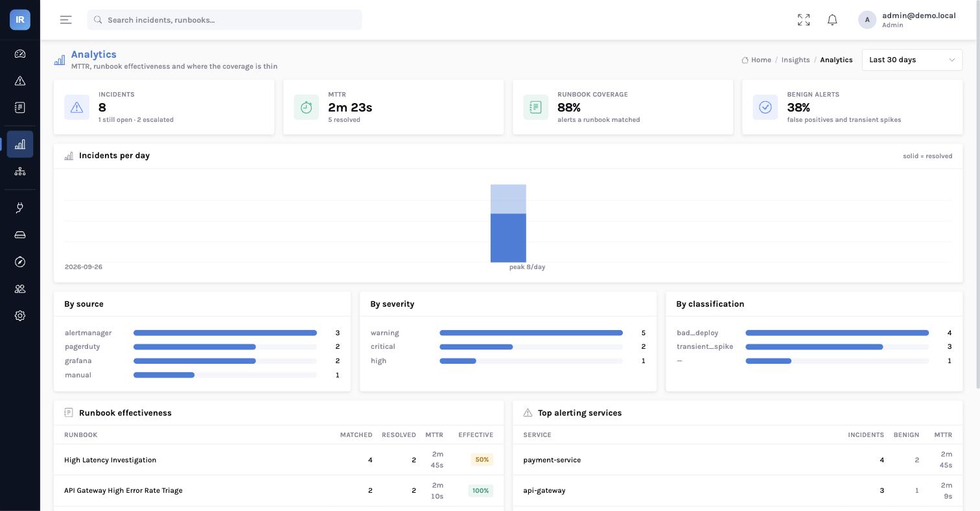
Task: Click High Latency Investigation runbook row
Action: coord(279,460)
